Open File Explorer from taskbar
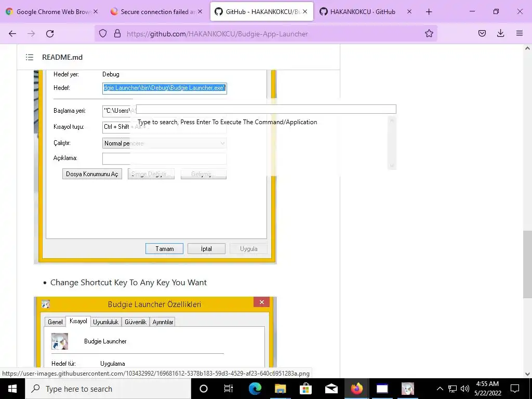 280,389
